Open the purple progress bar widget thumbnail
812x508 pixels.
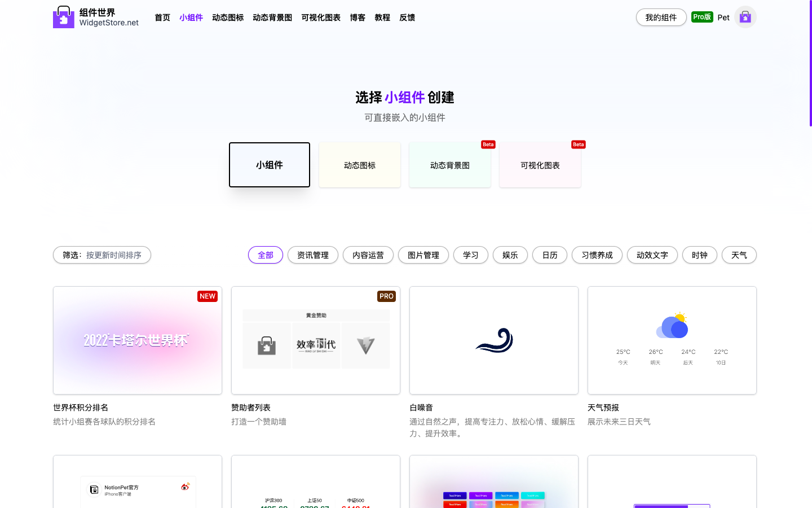pyautogui.click(x=672, y=481)
